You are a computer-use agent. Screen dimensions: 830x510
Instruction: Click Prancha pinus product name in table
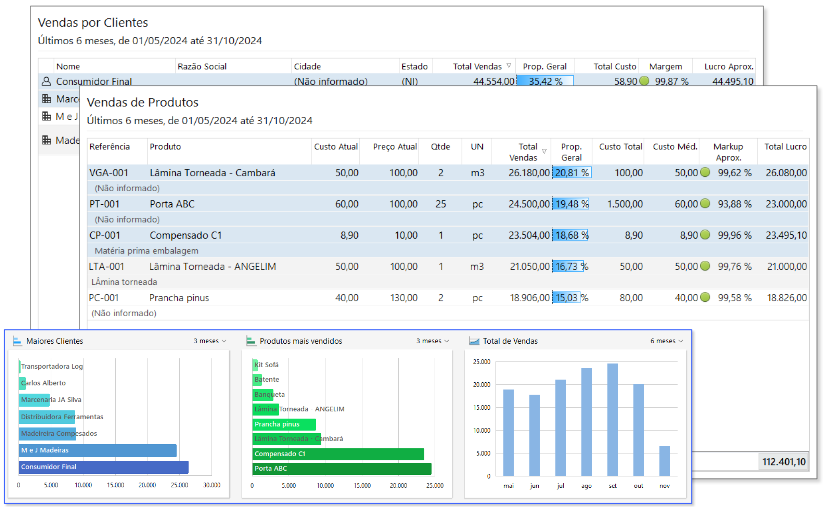[x=179, y=297]
